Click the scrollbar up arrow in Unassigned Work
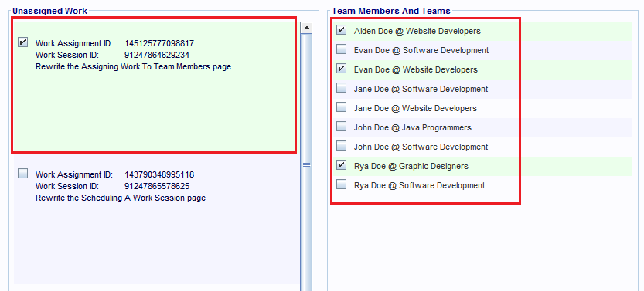644x291 pixels. (306, 28)
